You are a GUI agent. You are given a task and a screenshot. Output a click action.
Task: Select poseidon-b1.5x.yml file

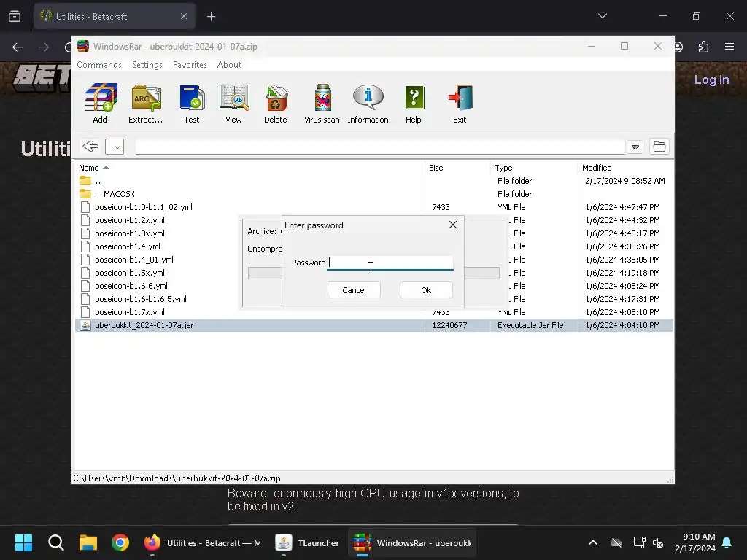click(130, 273)
